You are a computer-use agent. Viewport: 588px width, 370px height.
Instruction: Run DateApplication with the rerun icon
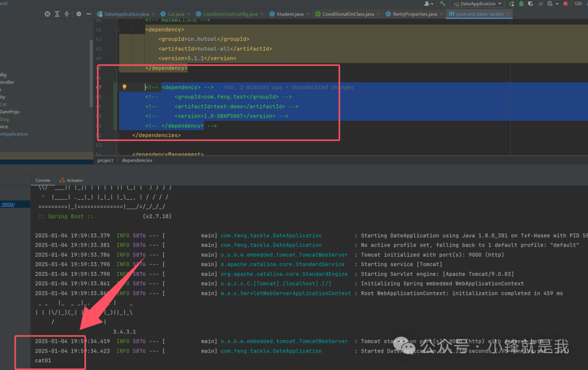tap(511, 4)
